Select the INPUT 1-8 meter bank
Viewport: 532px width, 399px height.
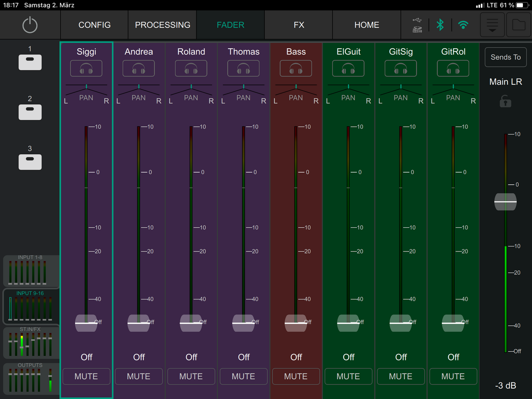click(x=30, y=271)
